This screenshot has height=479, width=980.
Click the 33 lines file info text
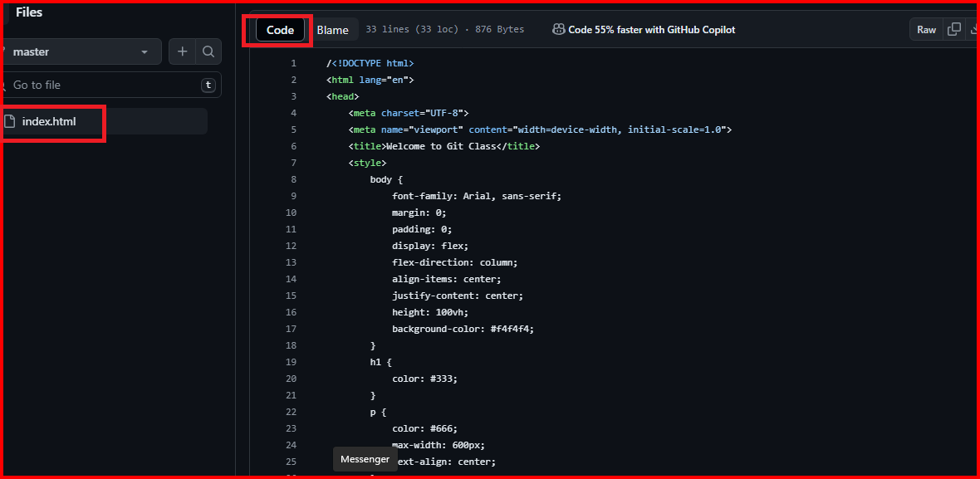tap(445, 29)
